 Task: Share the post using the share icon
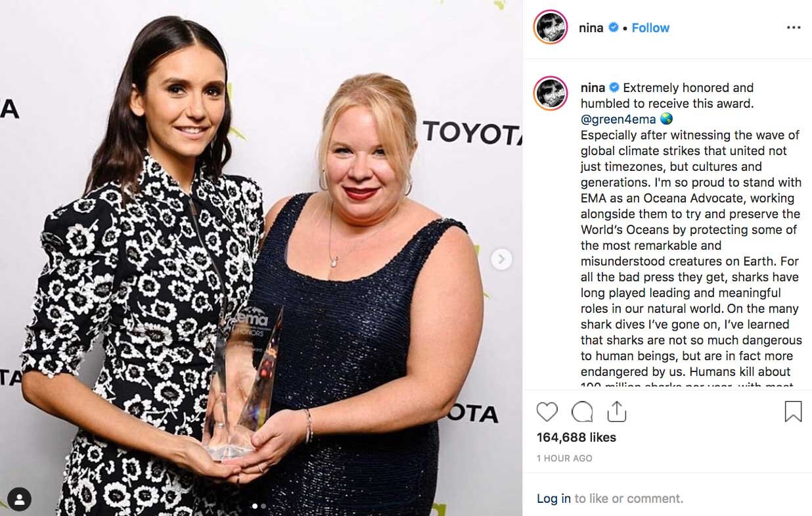coord(616,411)
